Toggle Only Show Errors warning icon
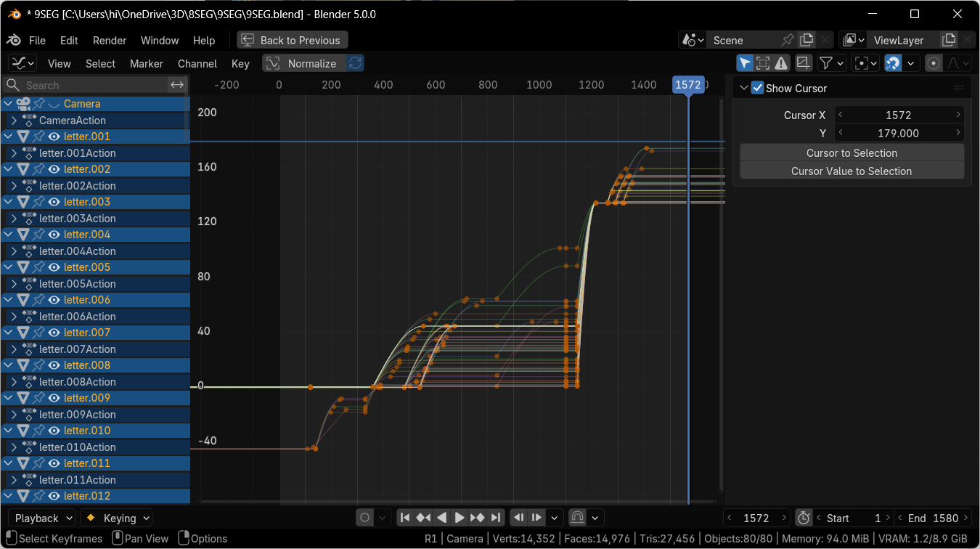980x549 pixels. pos(781,63)
